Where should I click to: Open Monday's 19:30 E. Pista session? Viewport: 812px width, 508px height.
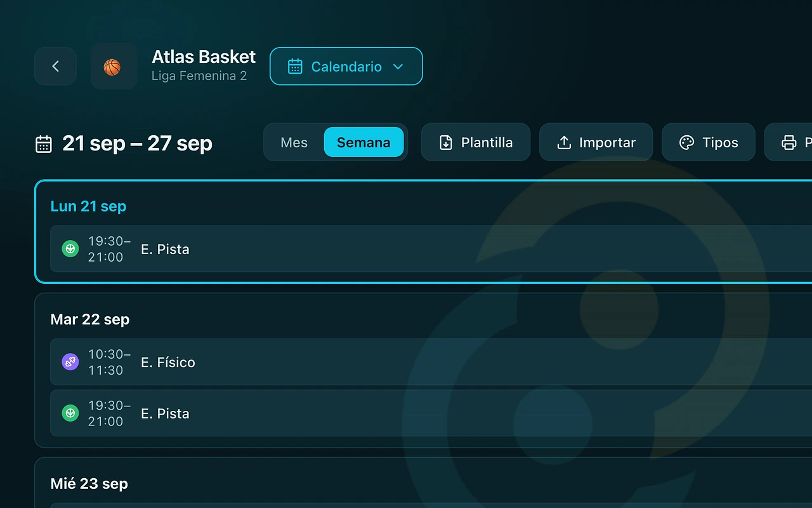431,249
